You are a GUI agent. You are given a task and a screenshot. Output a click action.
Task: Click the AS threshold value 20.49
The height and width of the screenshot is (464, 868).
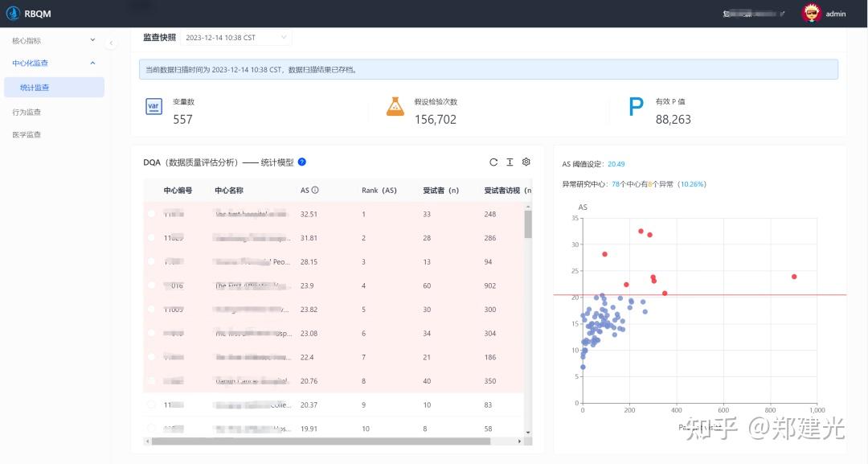(616, 164)
